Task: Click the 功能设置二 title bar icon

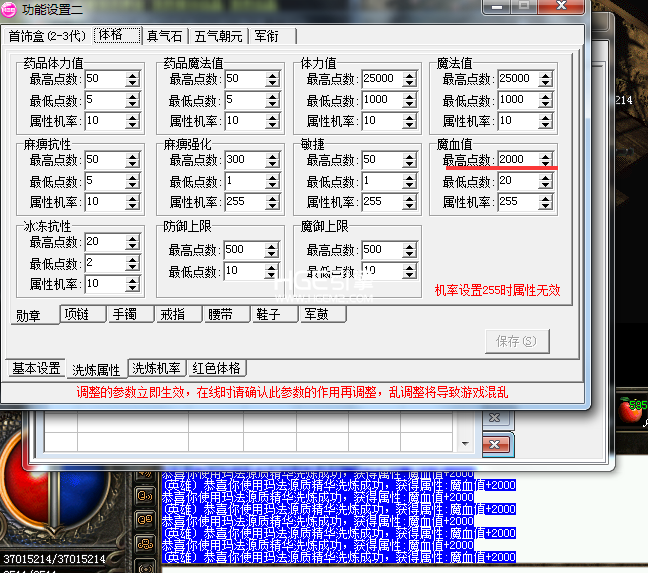Action: pos(10,10)
